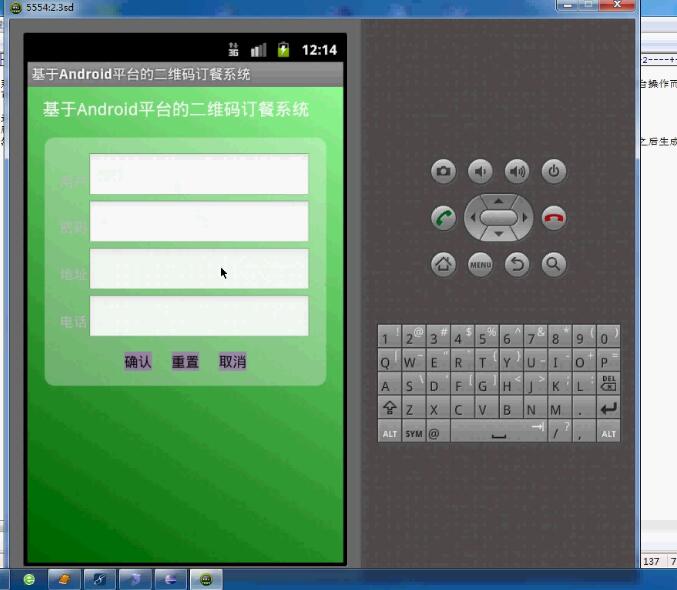This screenshot has width=677, height=590.
Task: Click the 12:14 clock in status bar
Action: (319, 50)
